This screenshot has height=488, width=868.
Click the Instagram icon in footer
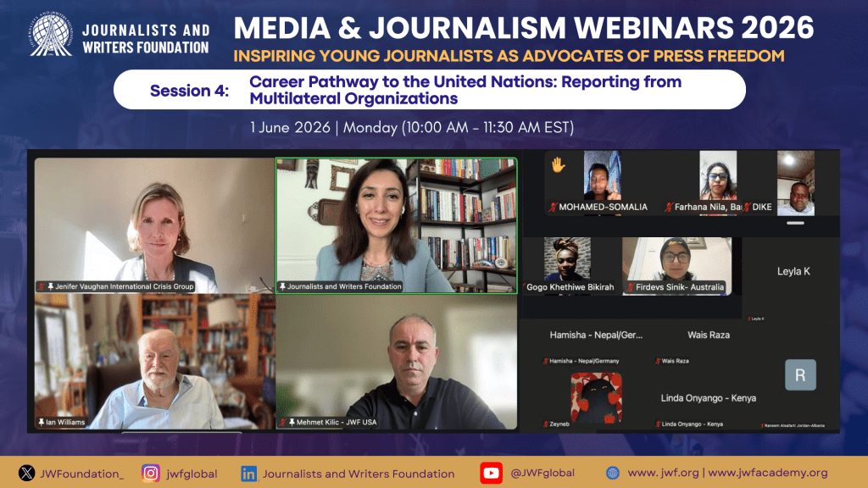[151, 473]
